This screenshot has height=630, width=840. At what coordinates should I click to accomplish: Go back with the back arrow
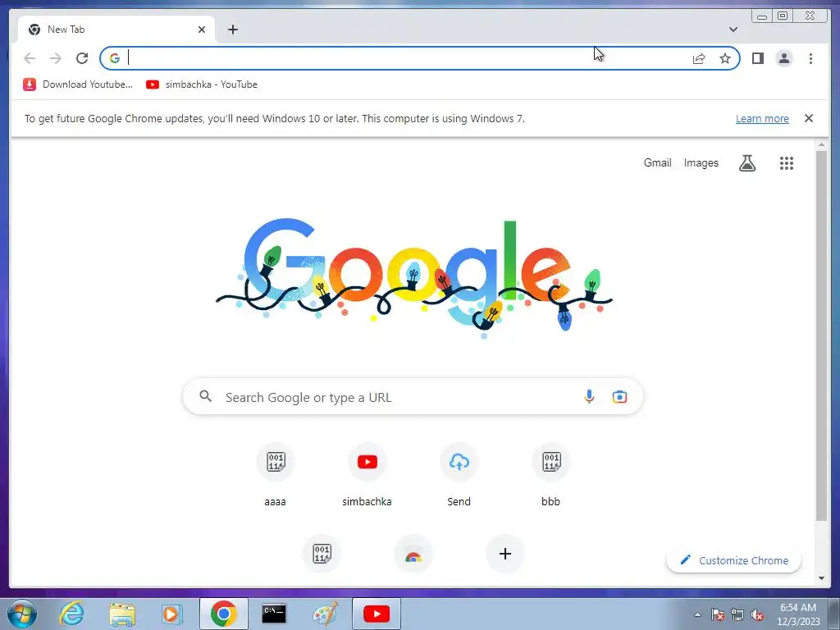(30, 58)
